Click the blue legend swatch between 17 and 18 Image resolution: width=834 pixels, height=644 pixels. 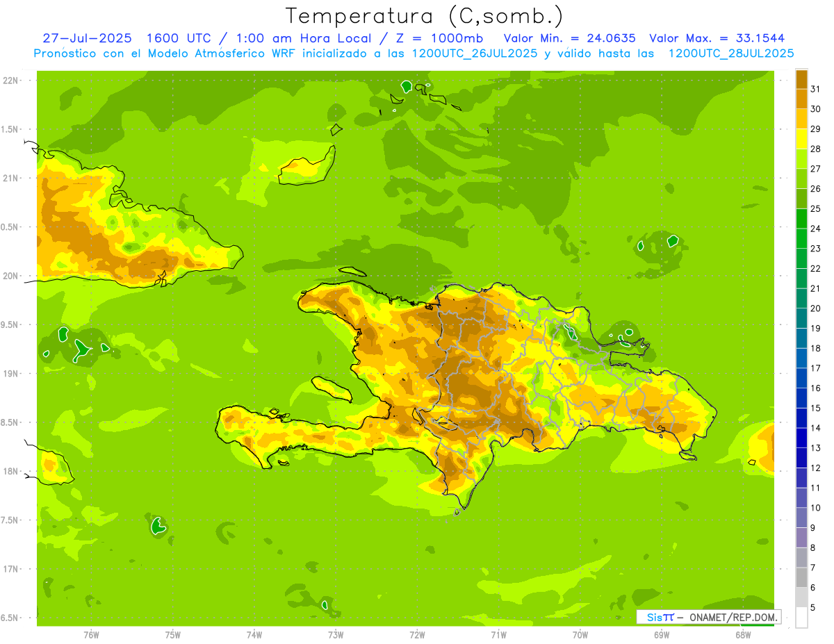(801, 358)
